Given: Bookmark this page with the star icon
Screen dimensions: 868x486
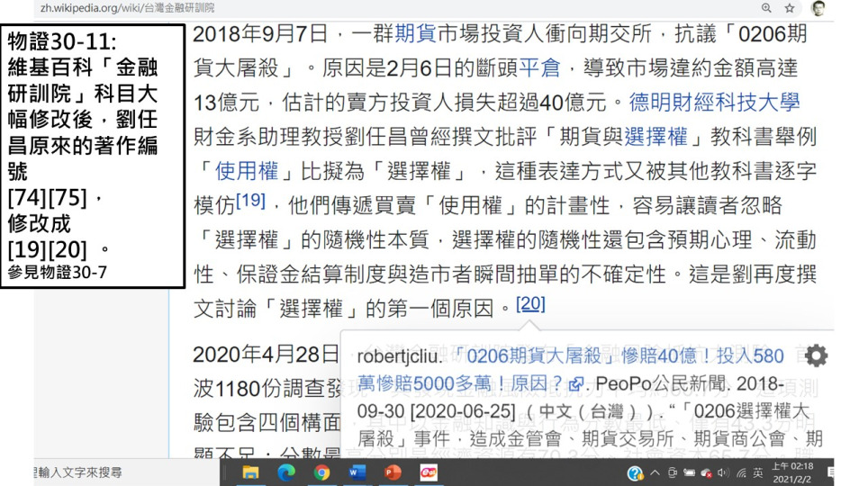Looking at the screenshot, I should coord(790,8).
